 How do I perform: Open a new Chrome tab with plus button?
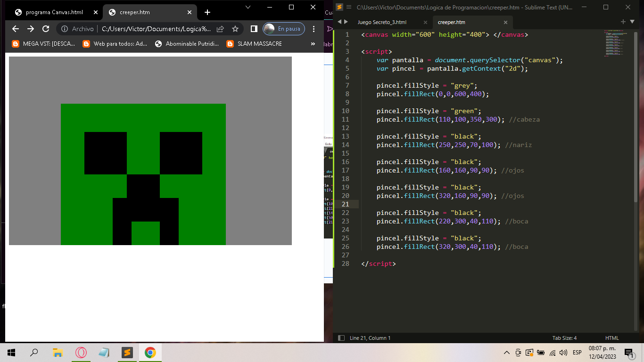click(x=207, y=12)
